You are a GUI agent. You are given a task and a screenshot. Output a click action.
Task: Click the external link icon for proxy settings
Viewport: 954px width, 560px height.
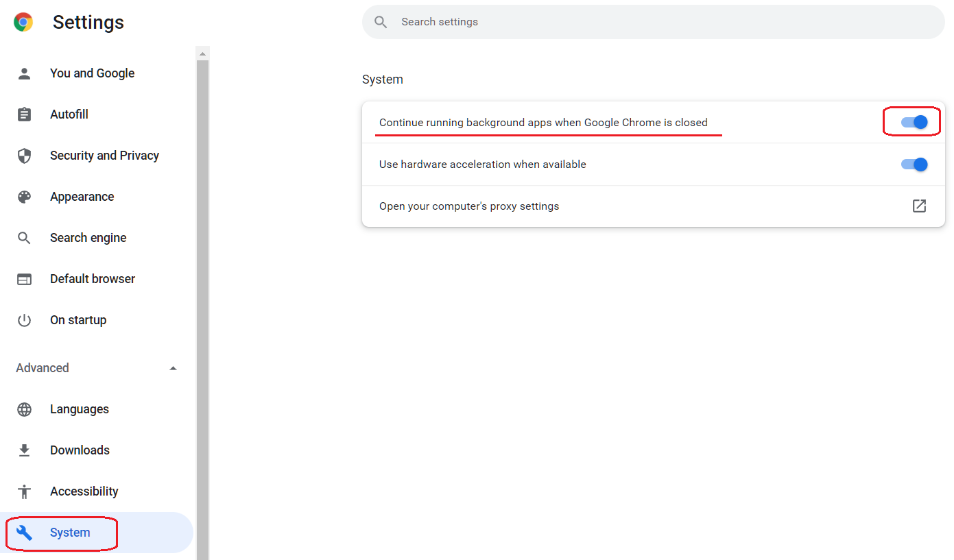tap(919, 206)
